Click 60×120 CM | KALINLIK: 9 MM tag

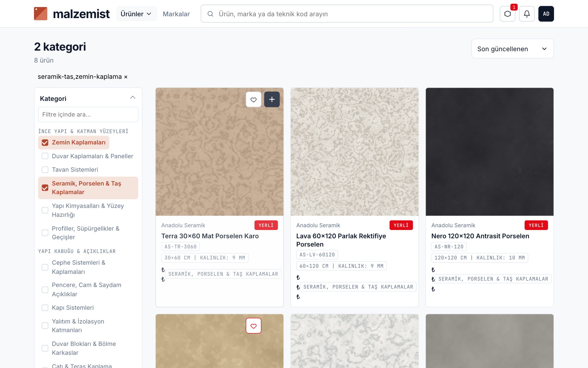point(341,266)
